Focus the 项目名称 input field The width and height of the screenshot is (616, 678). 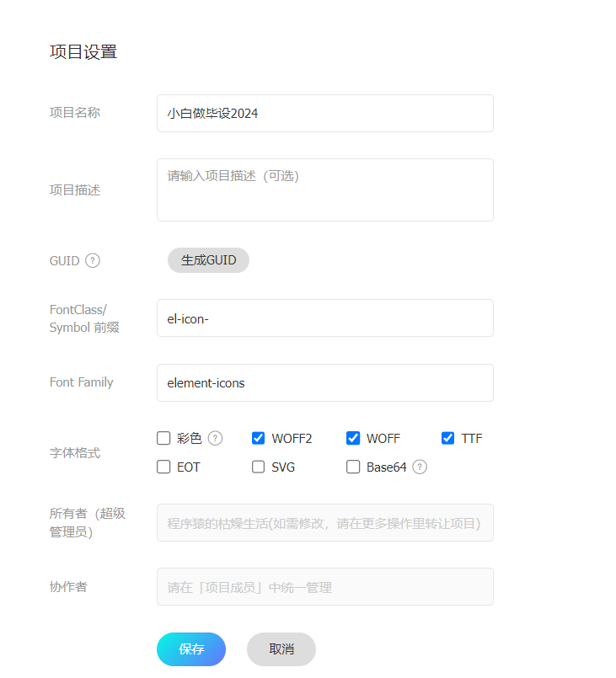(325, 114)
